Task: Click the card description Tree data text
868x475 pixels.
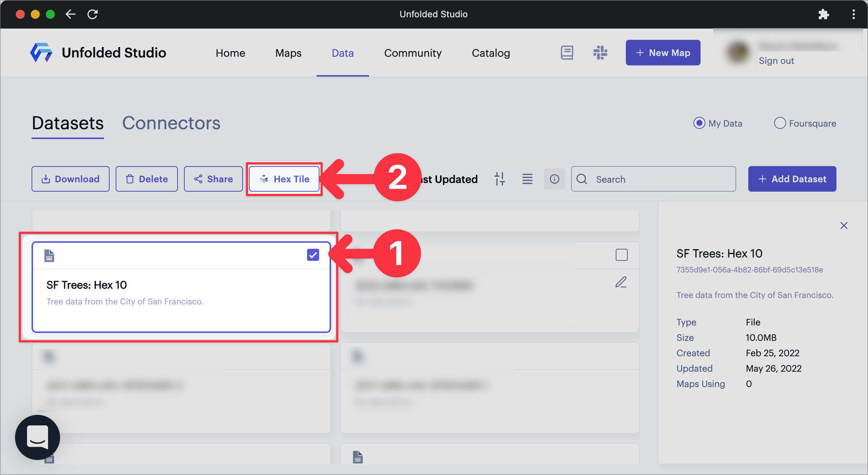Action: point(125,301)
